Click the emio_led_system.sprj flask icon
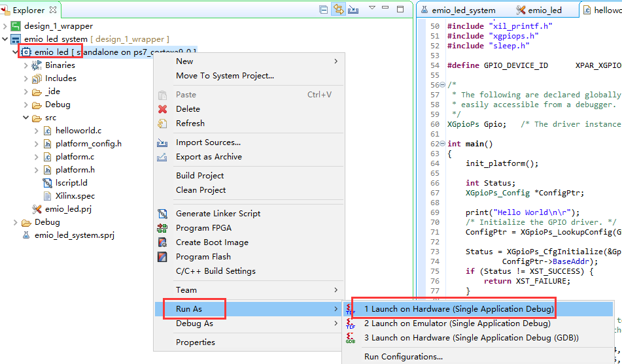Screen dimensions: 622x364 click(x=26, y=235)
